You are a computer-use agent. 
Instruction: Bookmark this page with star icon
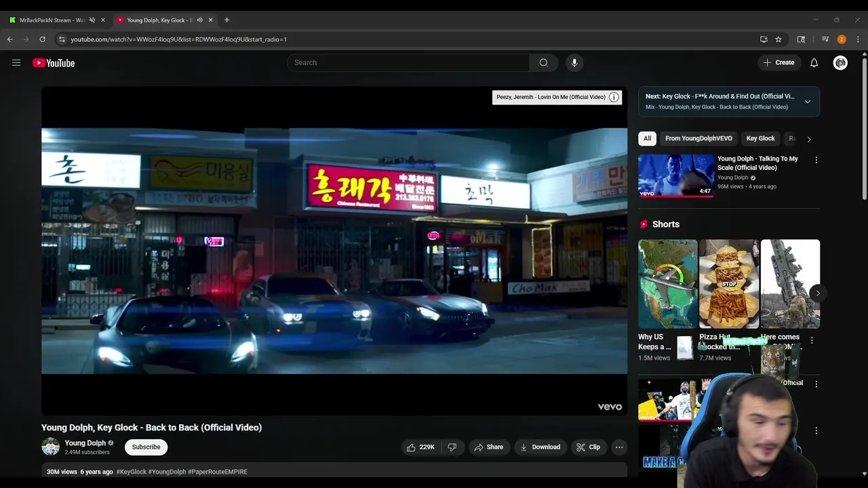coord(778,39)
